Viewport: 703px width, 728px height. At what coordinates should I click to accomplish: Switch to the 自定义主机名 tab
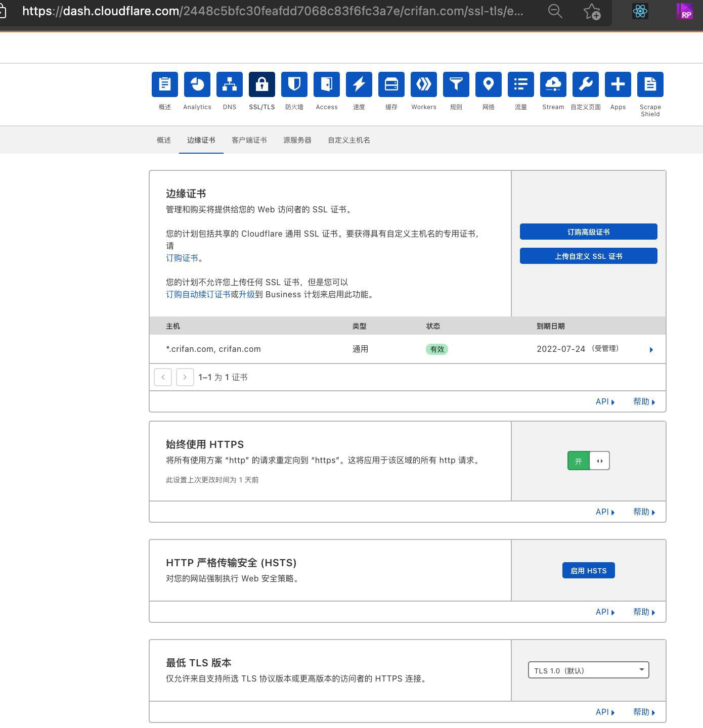tap(349, 140)
